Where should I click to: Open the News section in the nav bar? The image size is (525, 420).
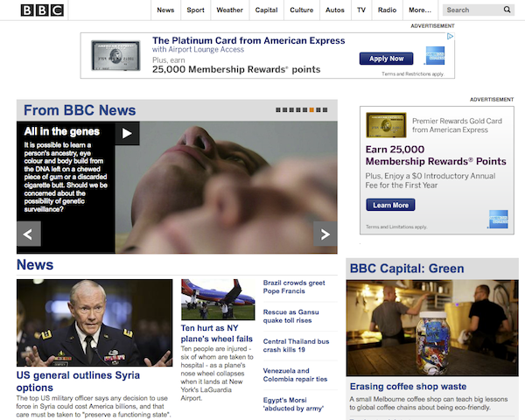[165, 10]
